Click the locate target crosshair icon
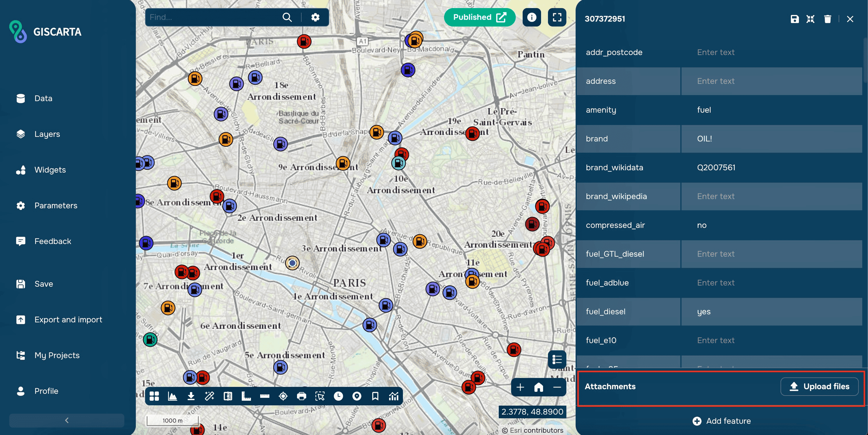The image size is (868, 435). tap(283, 396)
